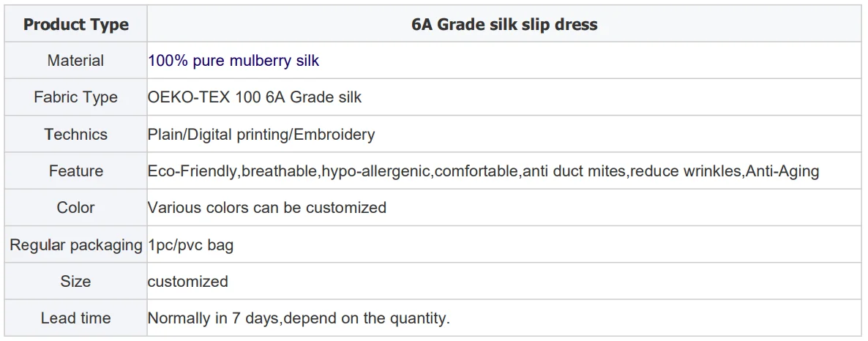
Task: Click the 'customized' value in Size row
Action: 187,282
